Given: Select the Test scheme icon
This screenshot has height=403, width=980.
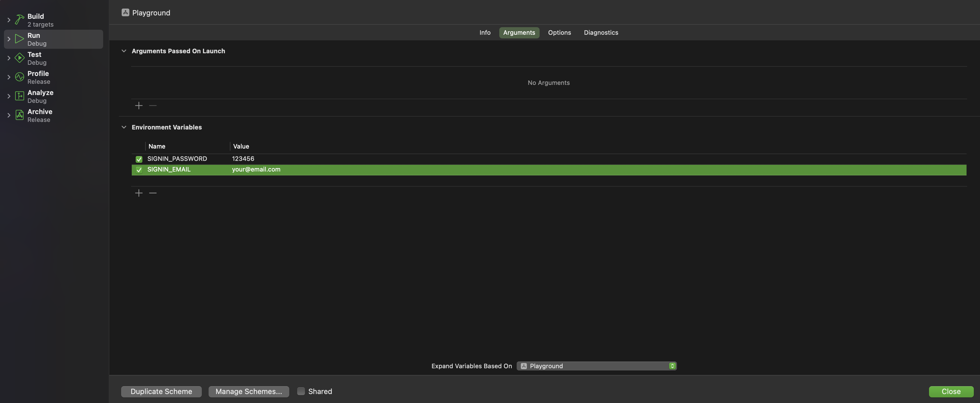Looking at the screenshot, I should tap(19, 58).
